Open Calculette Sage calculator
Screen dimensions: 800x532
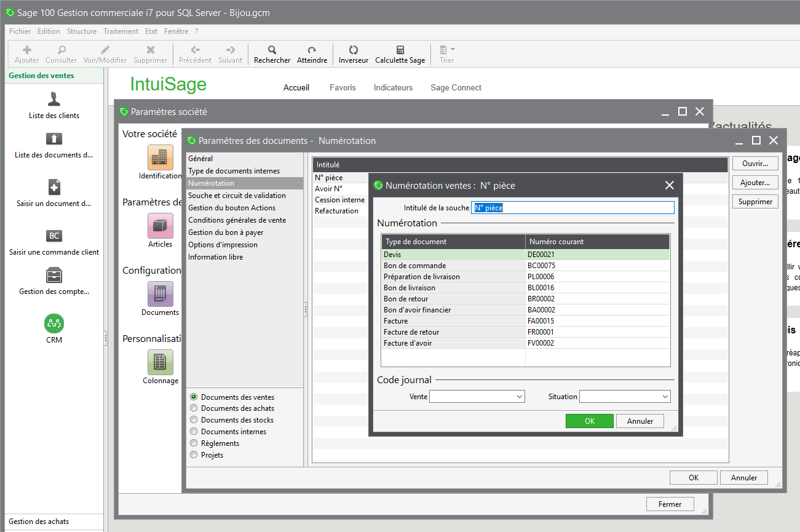tap(400, 50)
